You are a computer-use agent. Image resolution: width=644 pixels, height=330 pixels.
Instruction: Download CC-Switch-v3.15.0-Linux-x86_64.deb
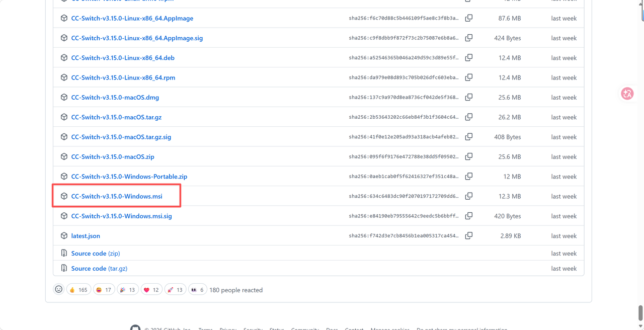[x=123, y=58]
